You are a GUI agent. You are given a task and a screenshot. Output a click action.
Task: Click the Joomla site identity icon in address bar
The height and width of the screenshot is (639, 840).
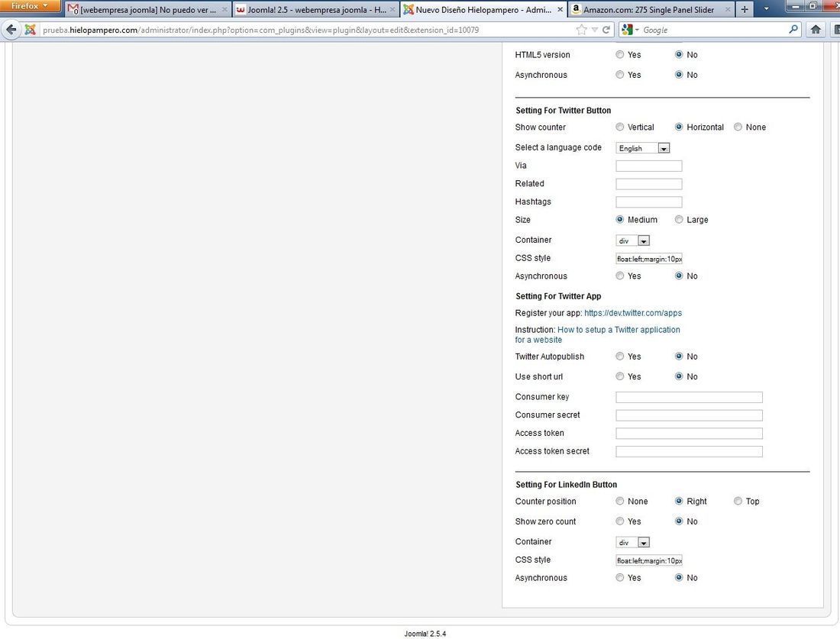point(31,30)
